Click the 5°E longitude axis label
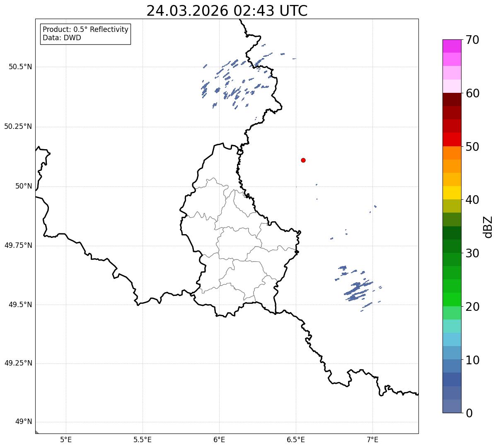 coord(66,439)
